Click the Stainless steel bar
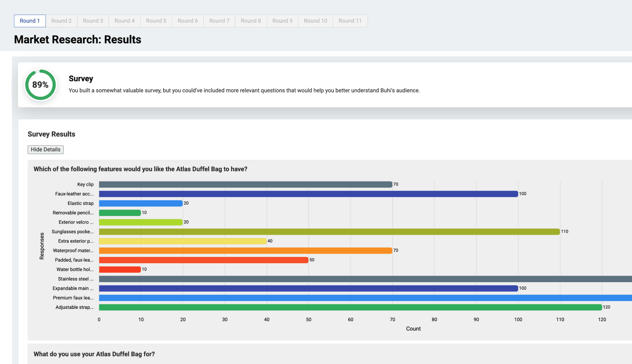The width and height of the screenshot is (632, 364). tap(365, 279)
